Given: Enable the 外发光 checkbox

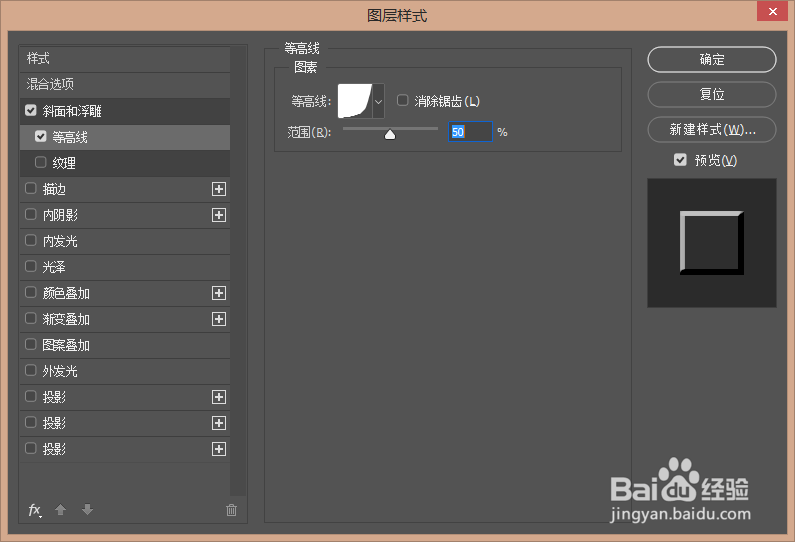Looking at the screenshot, I should click(31, 371).
